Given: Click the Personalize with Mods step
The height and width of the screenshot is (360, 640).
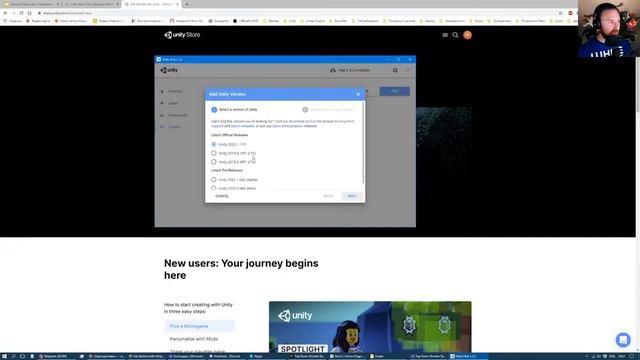Looking at the screenshot, I should click(x=194, y=339).
